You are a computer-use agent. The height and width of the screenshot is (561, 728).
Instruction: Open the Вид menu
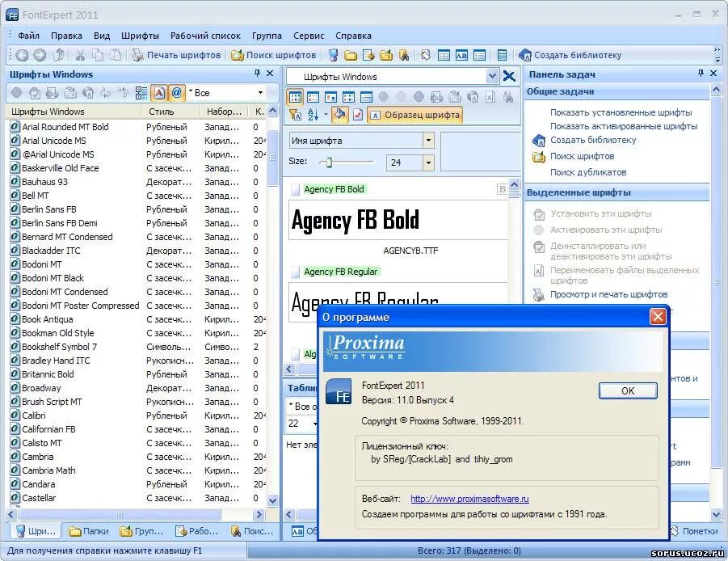[x=102, y=36]
